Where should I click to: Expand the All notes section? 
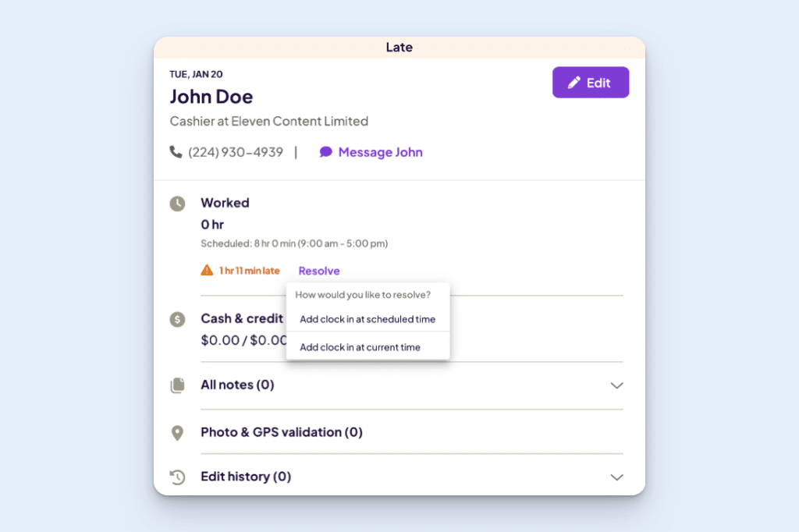tap(617, 385)
